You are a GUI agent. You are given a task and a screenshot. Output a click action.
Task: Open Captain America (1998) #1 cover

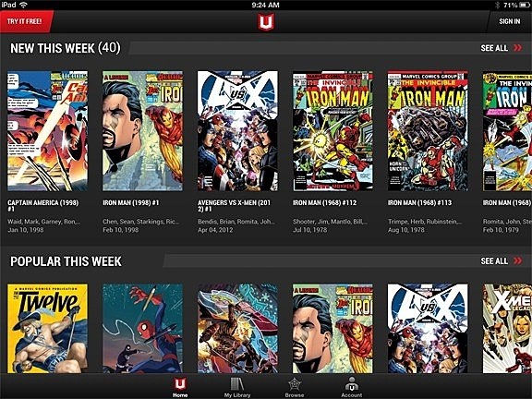(x=47, y=131)
